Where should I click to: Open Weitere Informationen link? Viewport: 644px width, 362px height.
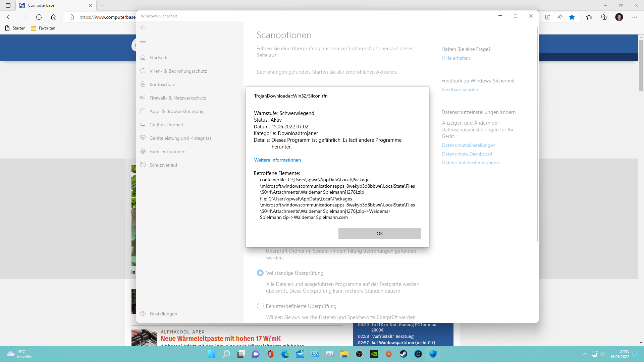(277, 160)
